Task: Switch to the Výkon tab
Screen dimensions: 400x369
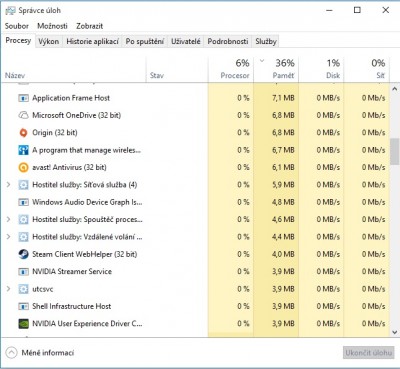Action: [x=49, y=41]
